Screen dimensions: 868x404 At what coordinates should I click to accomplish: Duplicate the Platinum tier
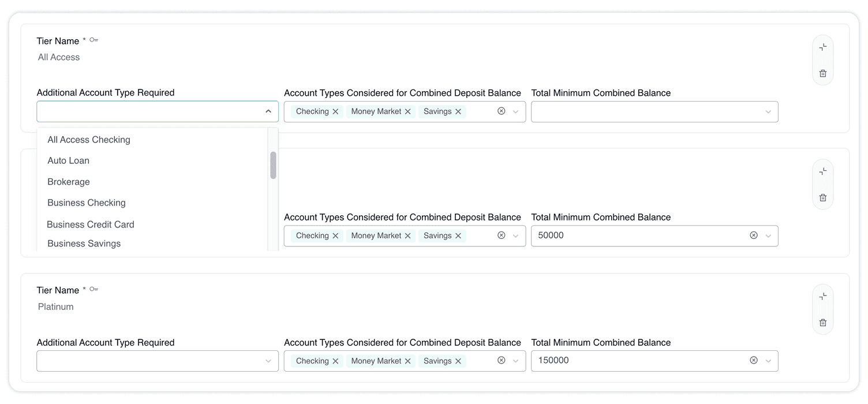point(822,295)
